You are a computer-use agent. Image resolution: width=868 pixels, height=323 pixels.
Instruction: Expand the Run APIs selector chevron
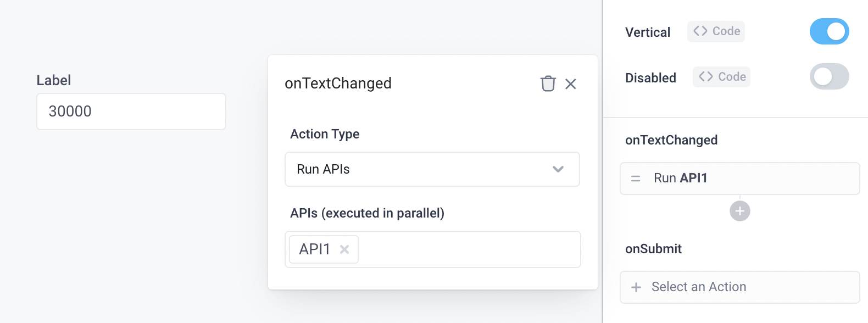[558, 169]
